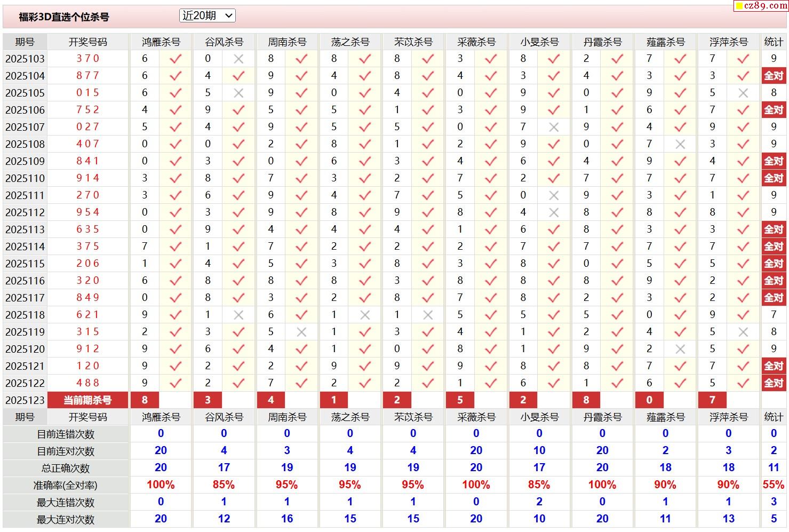Click the X mark for 谷风杀号 in row 2025118
Image resolution: width=789 pixels, height=532 pixels.
click(x=238, y=315)
